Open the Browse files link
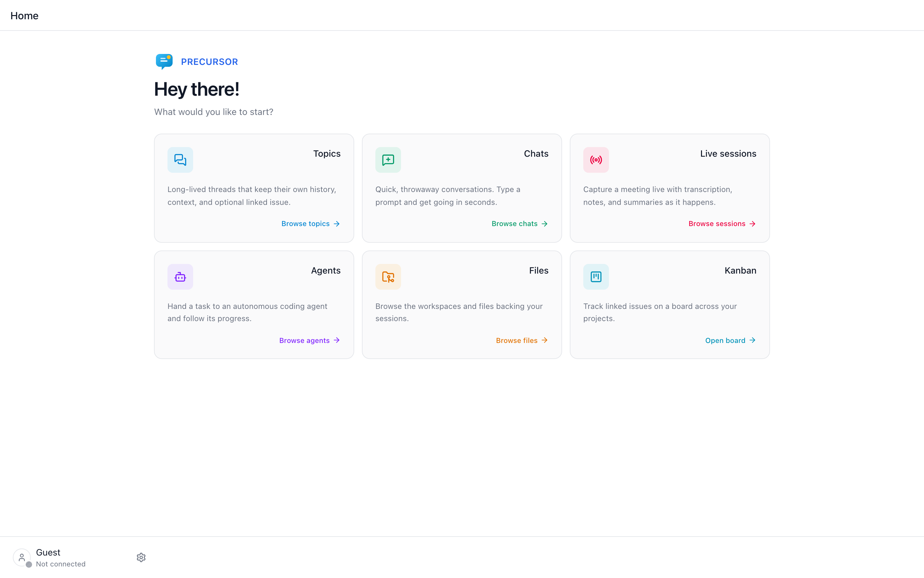924x578 pixels. point(522,340)
